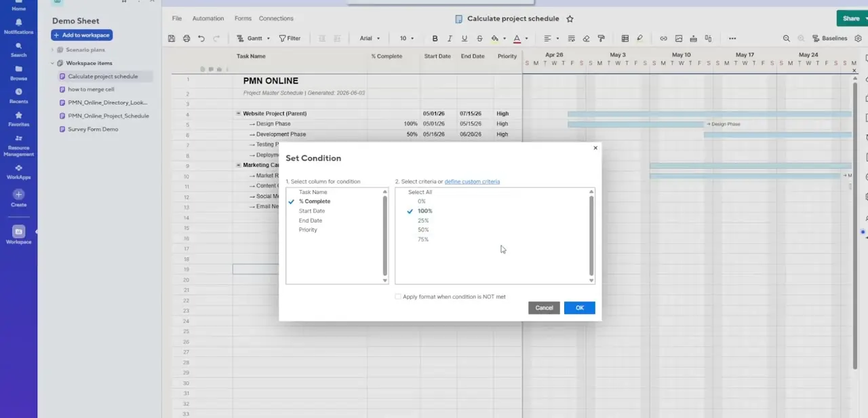Select Priority column for condition
Image resolution: width=868 pixels, height=418 pixels.
308,230
